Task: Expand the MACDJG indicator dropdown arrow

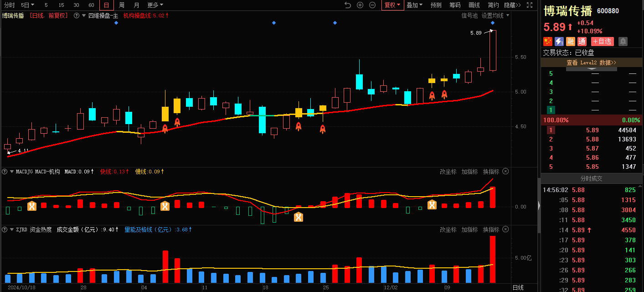Action: coord(11,172)
